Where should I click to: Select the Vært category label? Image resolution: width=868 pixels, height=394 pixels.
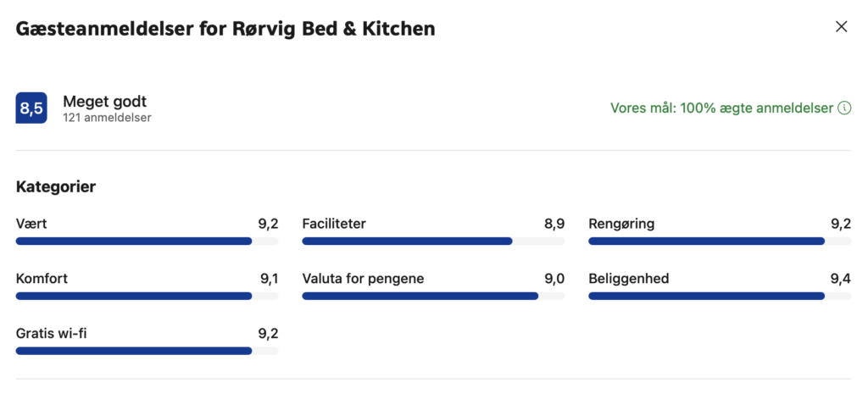tap(31, 225)
